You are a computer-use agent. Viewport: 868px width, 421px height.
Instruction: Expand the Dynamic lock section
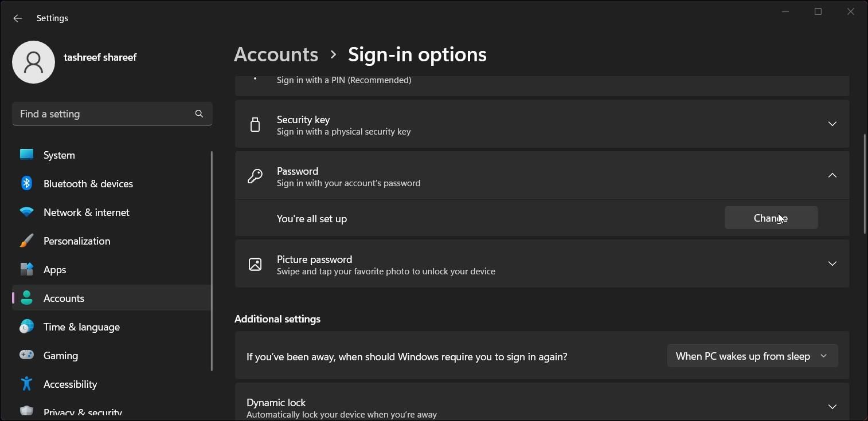pyautogui.click(x=832, y=406)
